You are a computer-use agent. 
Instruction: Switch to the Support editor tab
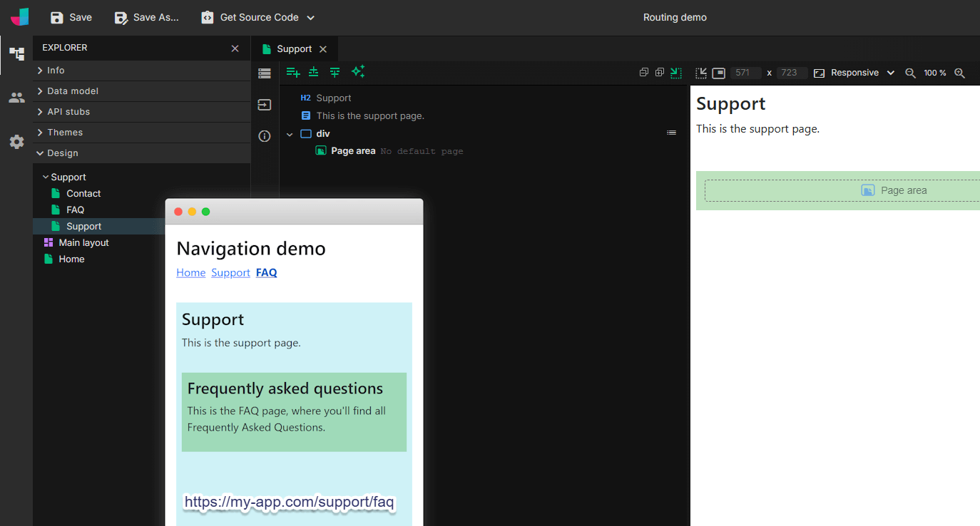point(294,49)
